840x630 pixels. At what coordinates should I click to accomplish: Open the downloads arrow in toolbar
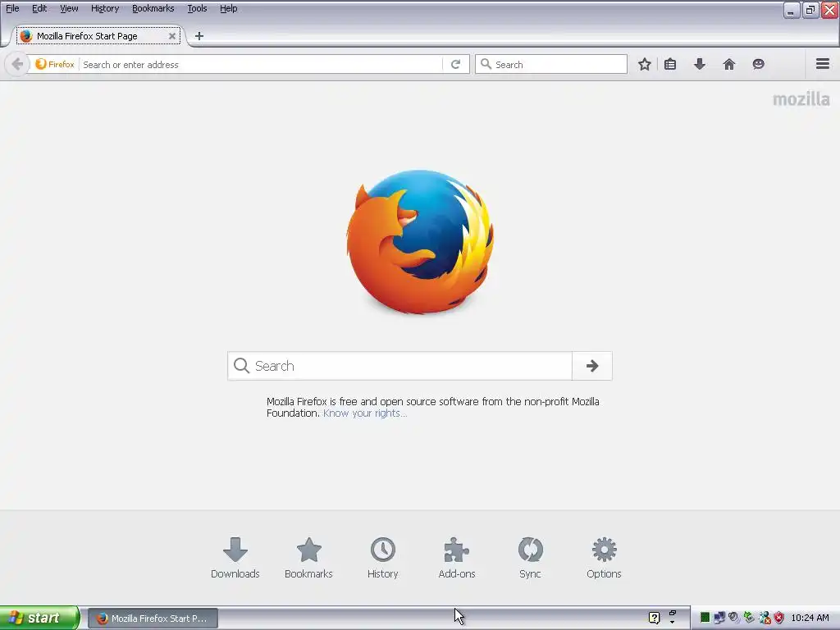tap(700, 64)
